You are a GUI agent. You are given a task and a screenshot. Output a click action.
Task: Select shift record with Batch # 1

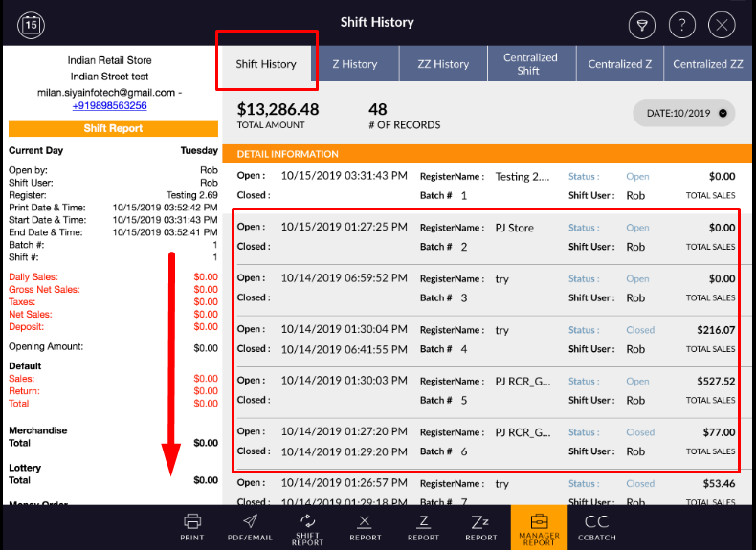pyautogui.click(x=486, y=187)
